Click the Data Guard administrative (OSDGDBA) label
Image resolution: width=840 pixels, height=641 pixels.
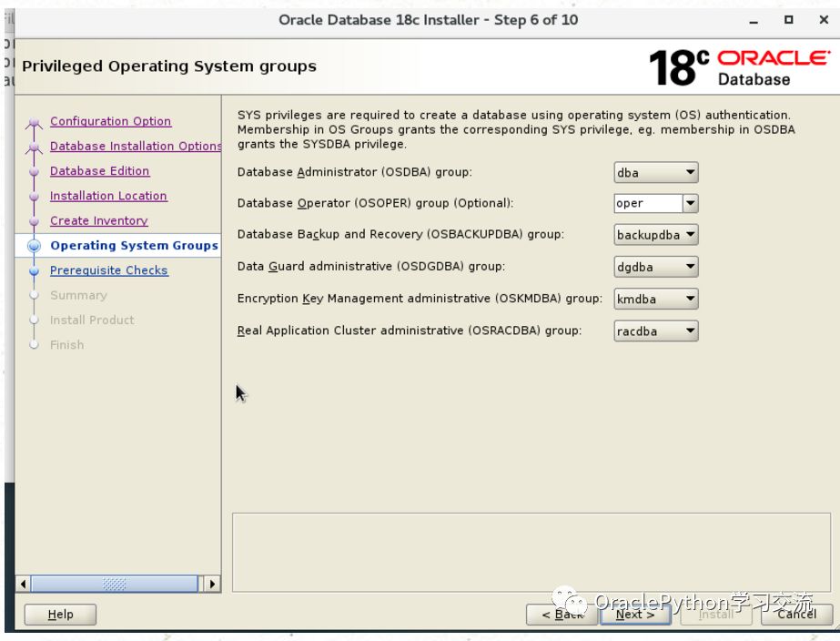pyautogui.click(x=371, y=267)
